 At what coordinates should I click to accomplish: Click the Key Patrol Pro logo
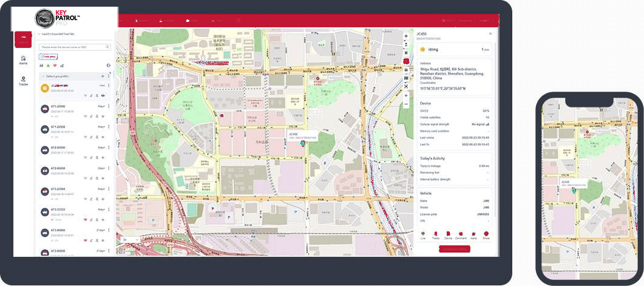[x=59, y=18]
